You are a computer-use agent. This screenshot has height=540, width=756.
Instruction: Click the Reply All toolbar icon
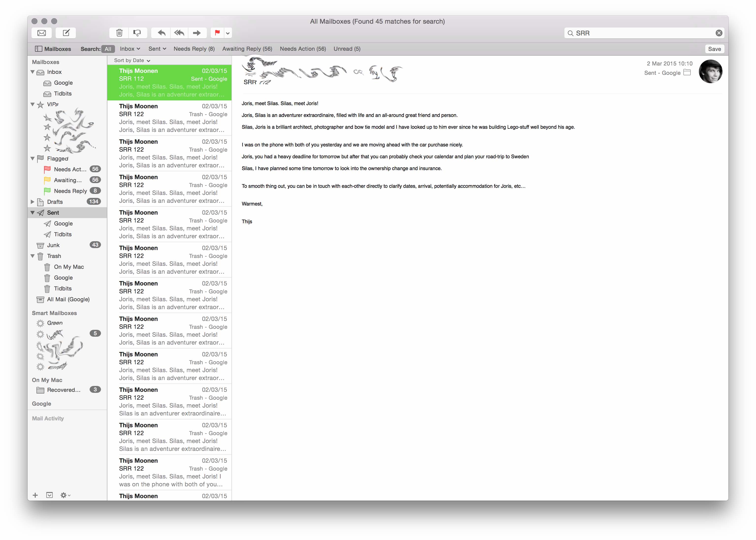click(179, 33)
